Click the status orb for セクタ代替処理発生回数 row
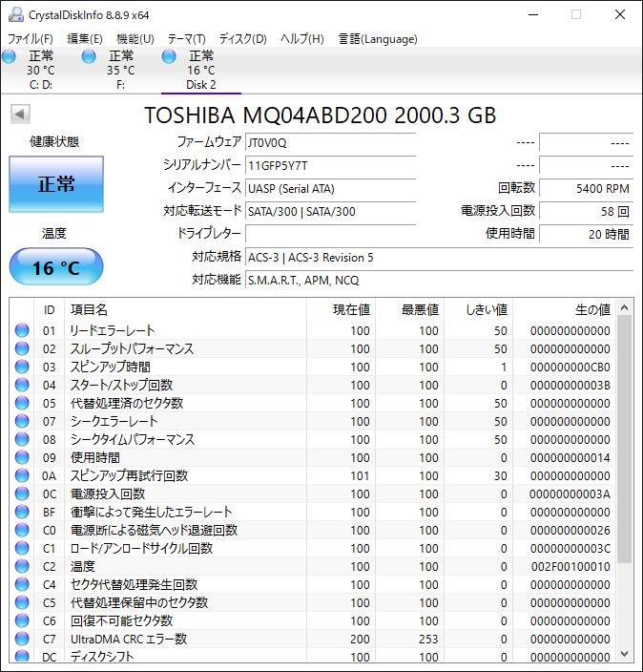Image resolution: width=643 pixels, height=672 pixels. click(22, 584)
